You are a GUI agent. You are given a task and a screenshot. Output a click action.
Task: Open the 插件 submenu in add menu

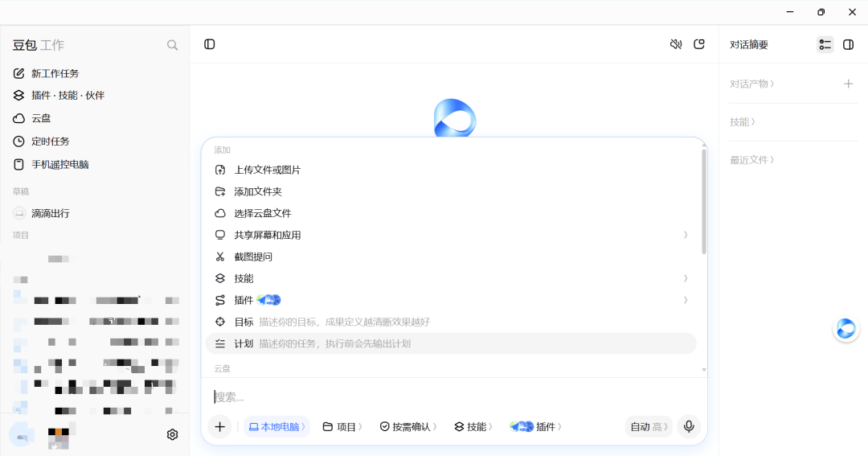[x=451, y=300]
